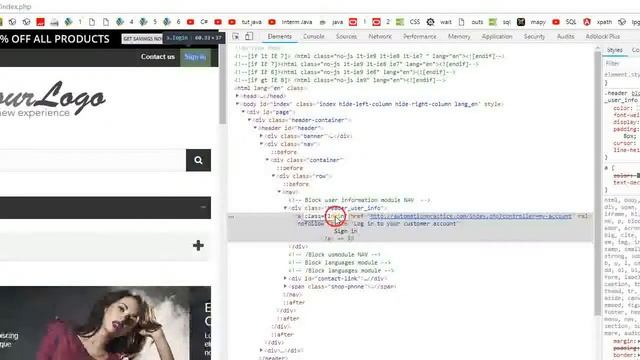Image resolution: width=640 pixels, height=360 pixels.
Task: Open the Adblock Plus tab
Action: (x=602, y=37)
